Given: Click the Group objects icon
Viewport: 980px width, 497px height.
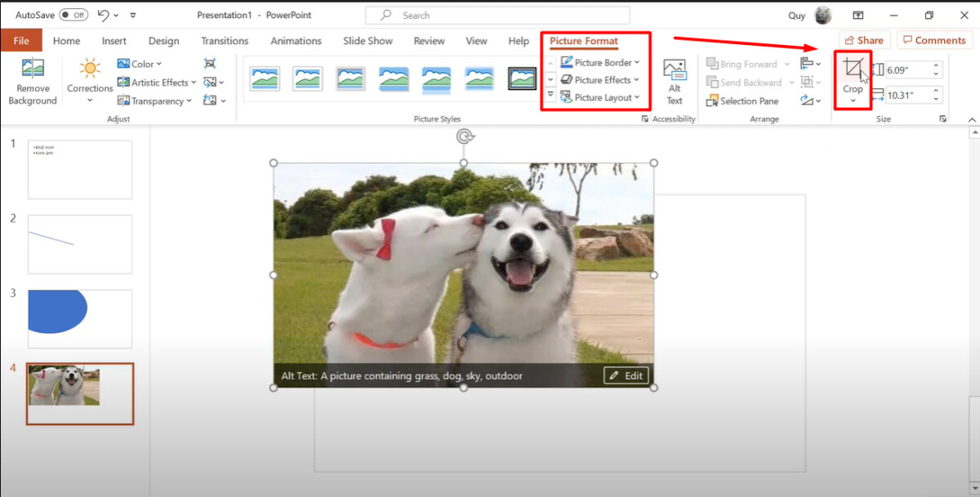Looking at the screenshot, I should coord(808,82).
